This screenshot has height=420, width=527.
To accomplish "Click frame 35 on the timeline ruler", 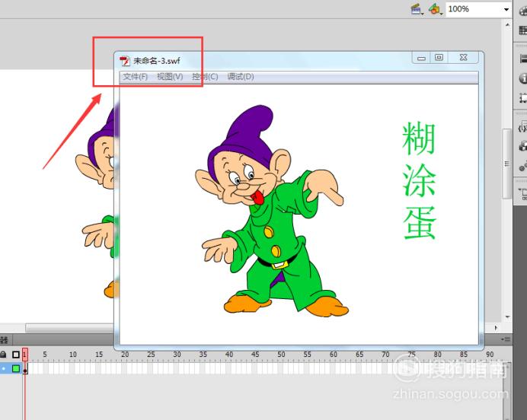I will click(203, 355).
